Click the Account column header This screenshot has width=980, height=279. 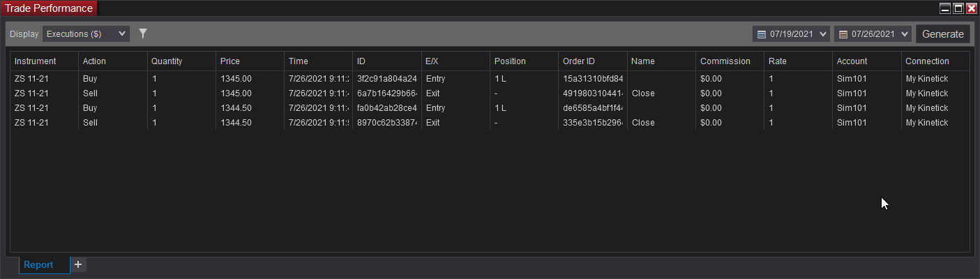852,61
